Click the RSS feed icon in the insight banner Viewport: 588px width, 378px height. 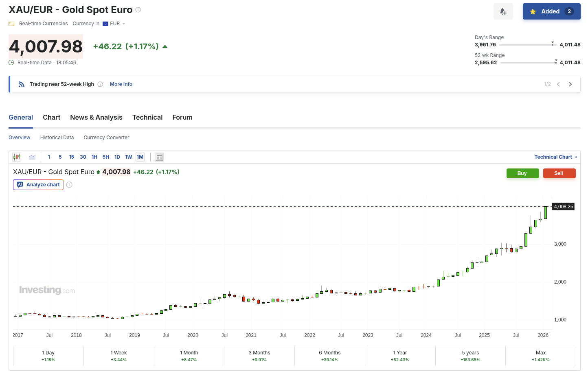[22, 84]
